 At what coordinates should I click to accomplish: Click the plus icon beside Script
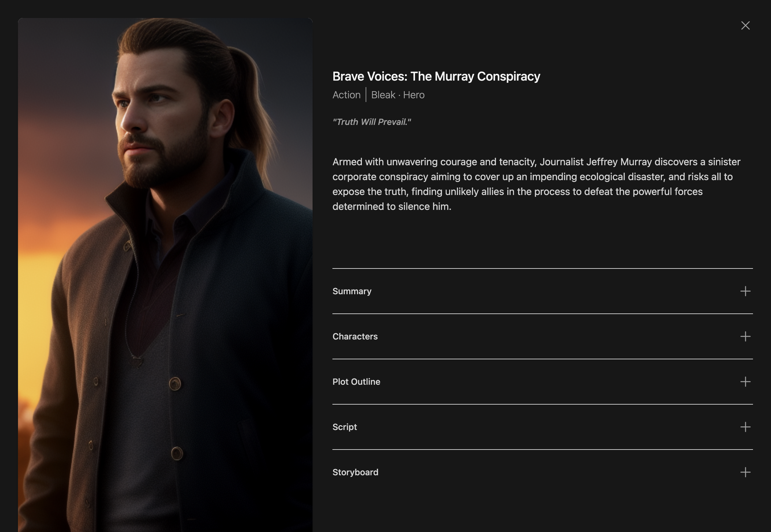[x=745, y=427]
